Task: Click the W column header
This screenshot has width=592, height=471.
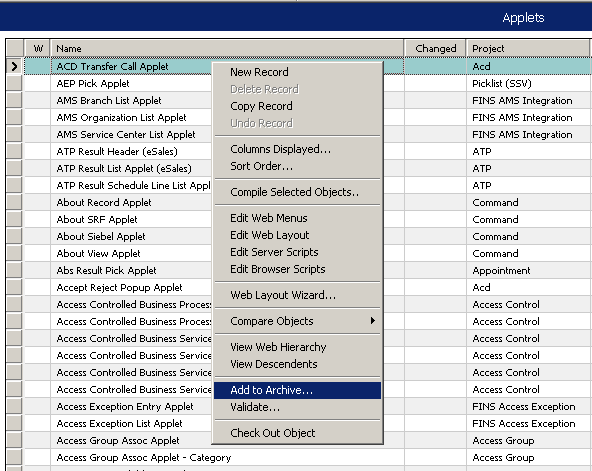Action: point(37,49)
